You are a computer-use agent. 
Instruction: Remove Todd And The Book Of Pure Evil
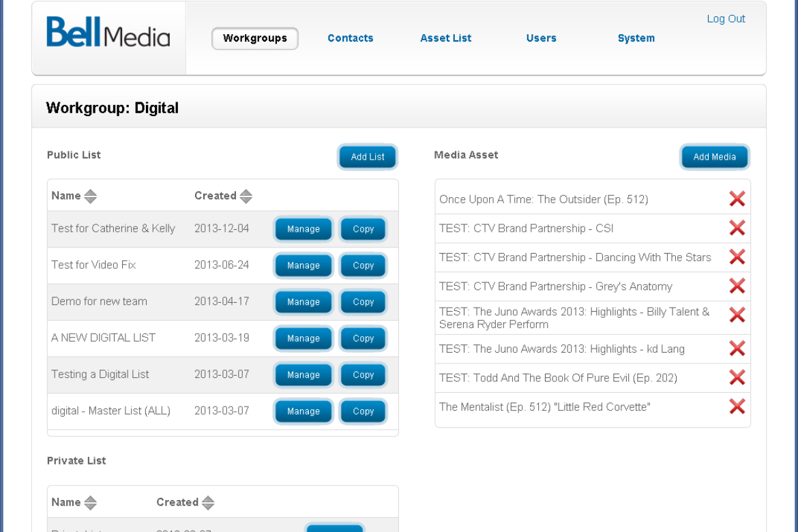tap(737, 377)
